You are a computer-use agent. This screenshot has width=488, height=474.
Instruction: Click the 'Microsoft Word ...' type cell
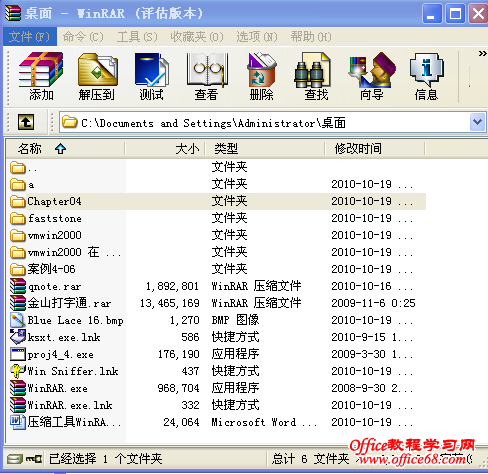(x=264, y=422)
